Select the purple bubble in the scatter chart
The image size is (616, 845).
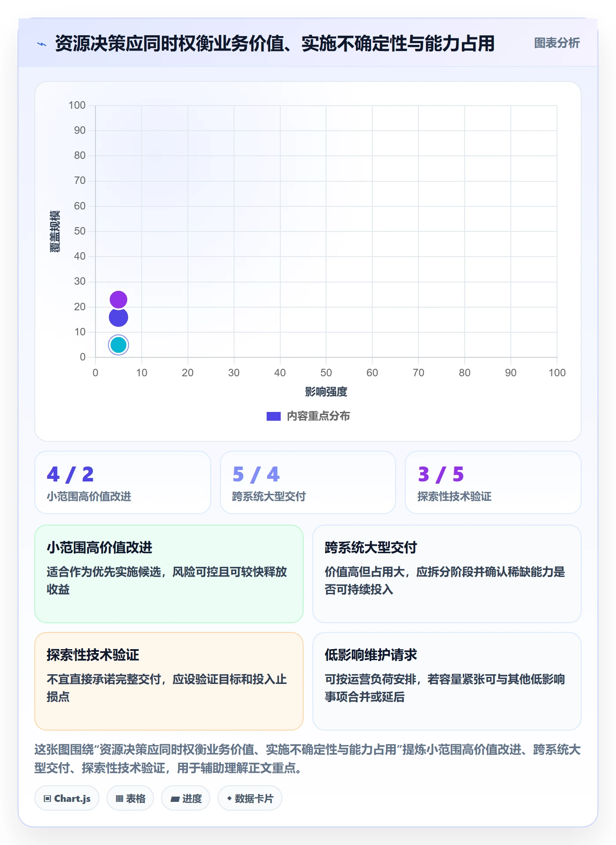pos(118,300)
